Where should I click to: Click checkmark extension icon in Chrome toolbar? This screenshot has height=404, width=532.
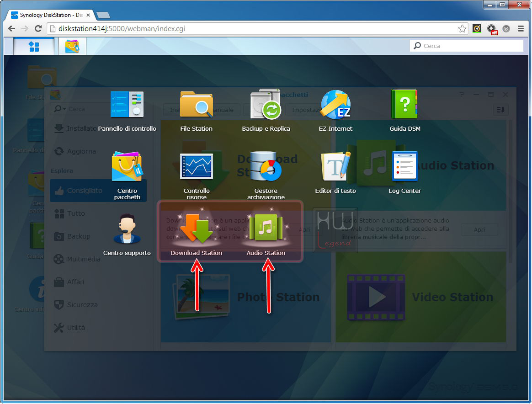click(x=477, y=28)
